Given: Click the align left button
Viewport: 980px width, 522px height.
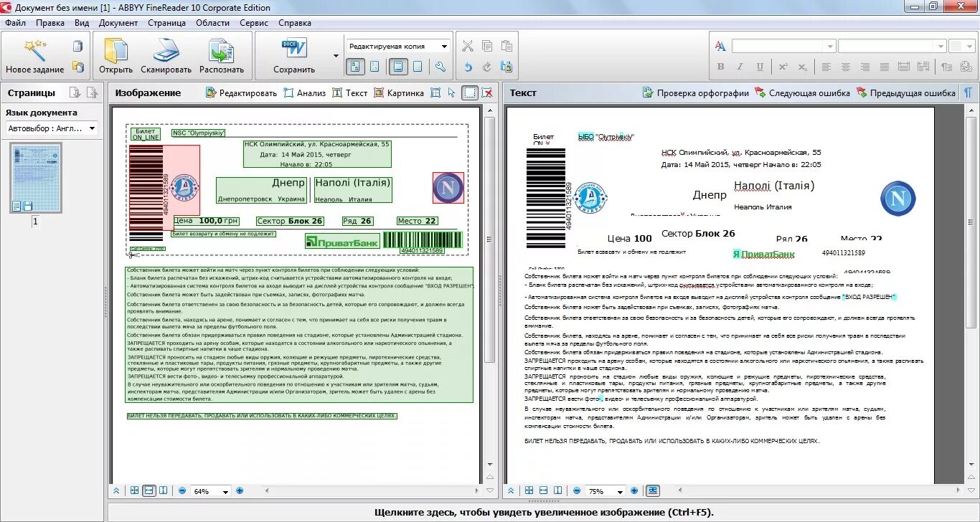Looking at the screenshot, I should (826, 67).
